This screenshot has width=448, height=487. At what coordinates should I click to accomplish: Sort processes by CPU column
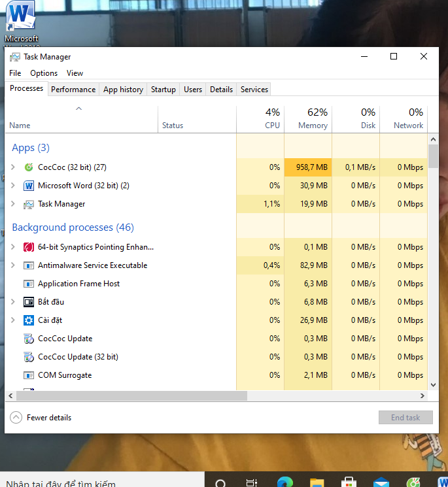tap(260, 119)
